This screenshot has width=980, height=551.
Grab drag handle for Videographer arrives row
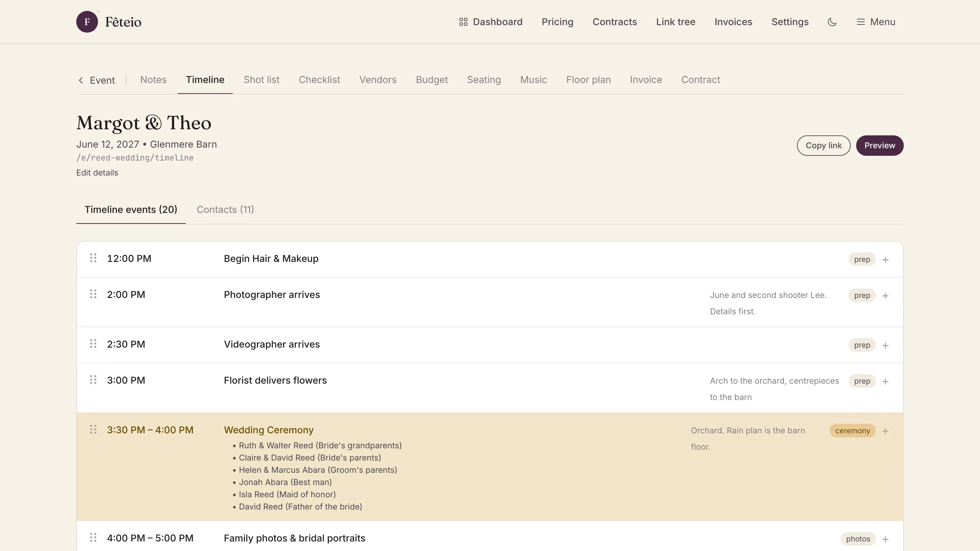93,344
